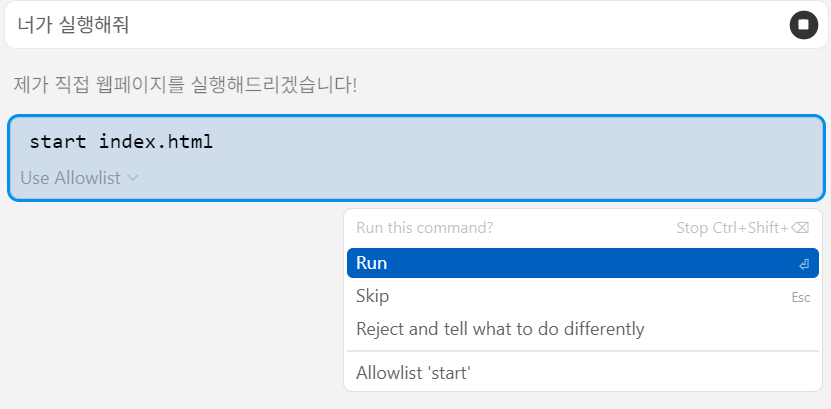Viewport: 831px width, 409px height.
Task: Click the 'Run this command?' header text
Action: point(425,228)
